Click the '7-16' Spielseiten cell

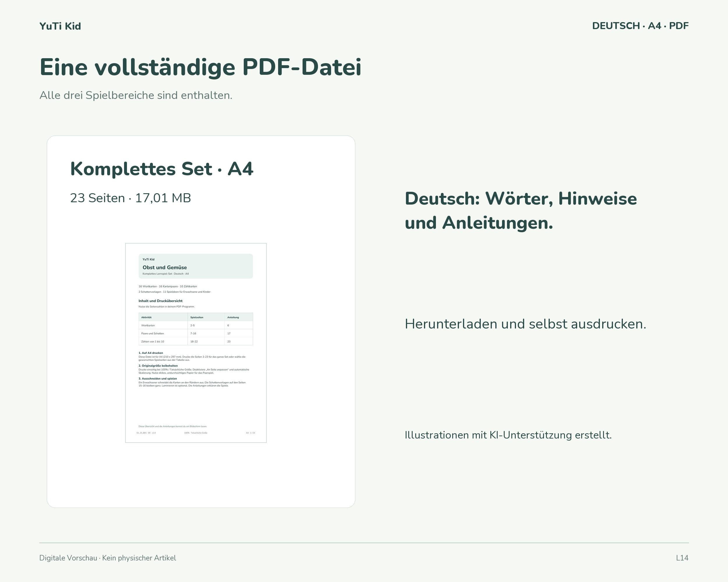(193, 333)
